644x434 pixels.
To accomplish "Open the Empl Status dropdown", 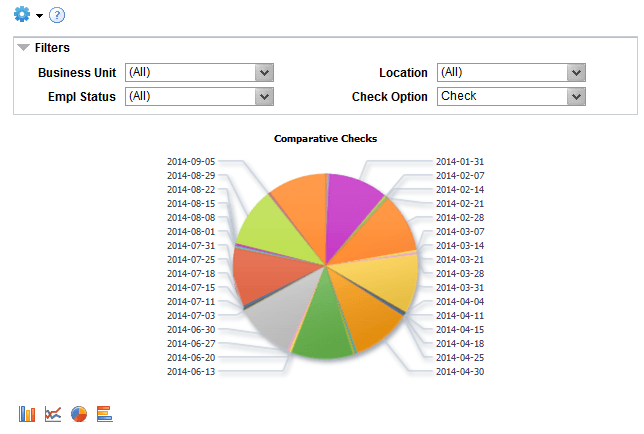I will [x=199, y=96].
